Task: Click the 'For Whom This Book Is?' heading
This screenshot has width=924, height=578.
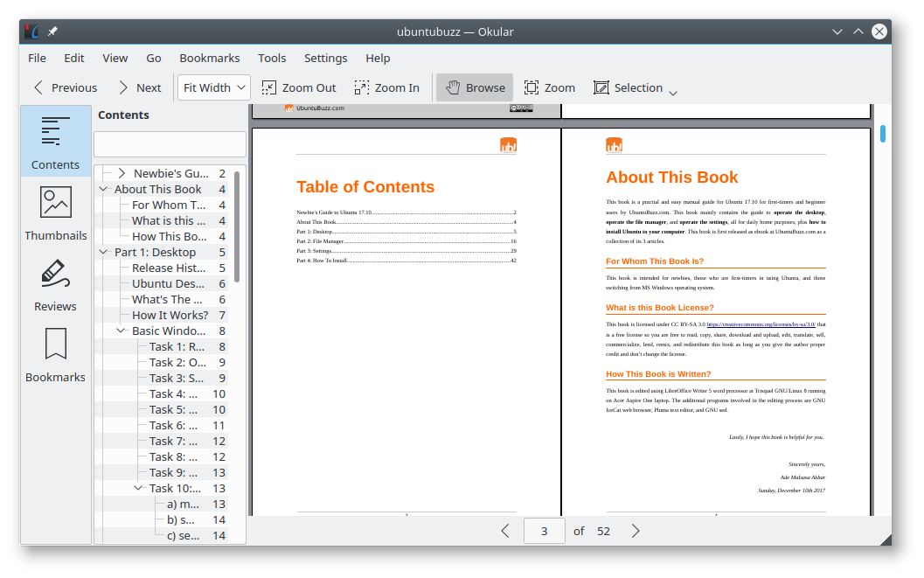Action: point(655,261)
